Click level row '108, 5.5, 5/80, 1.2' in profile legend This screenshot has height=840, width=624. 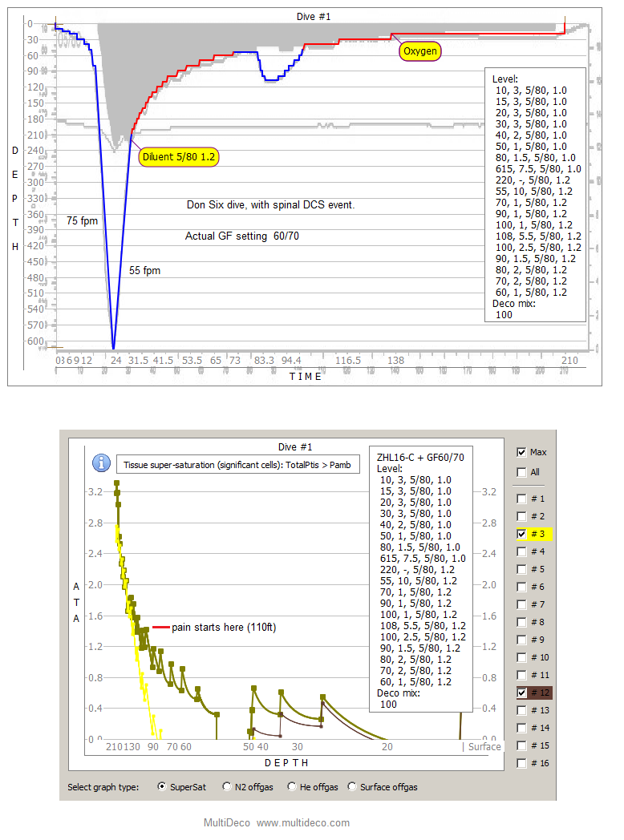538,236
